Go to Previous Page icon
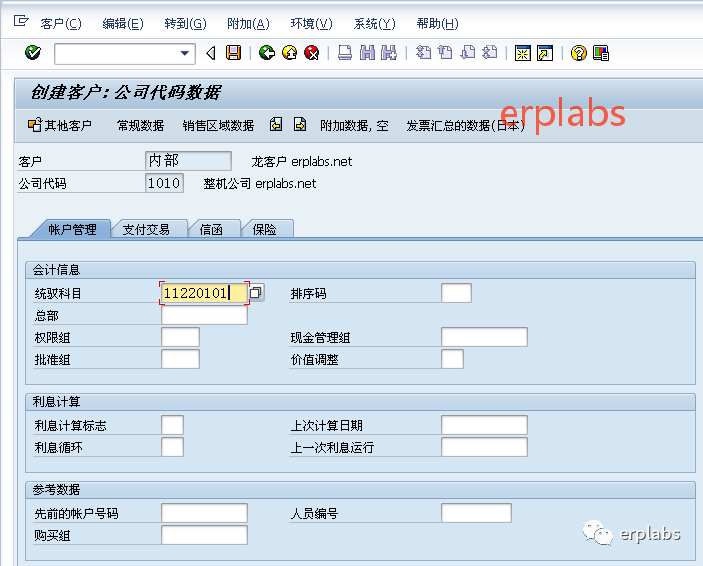The height and width of the screenshot is (566, 703). (x=445, y=53)
